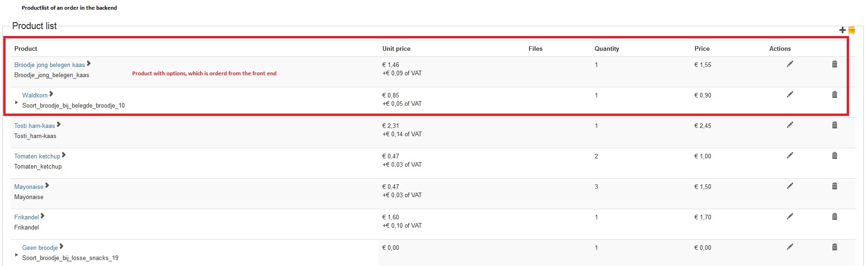Viewport: 868px width, 266px height.
Task: Delete the Waldkorn option row
Action: pos(835,95)
